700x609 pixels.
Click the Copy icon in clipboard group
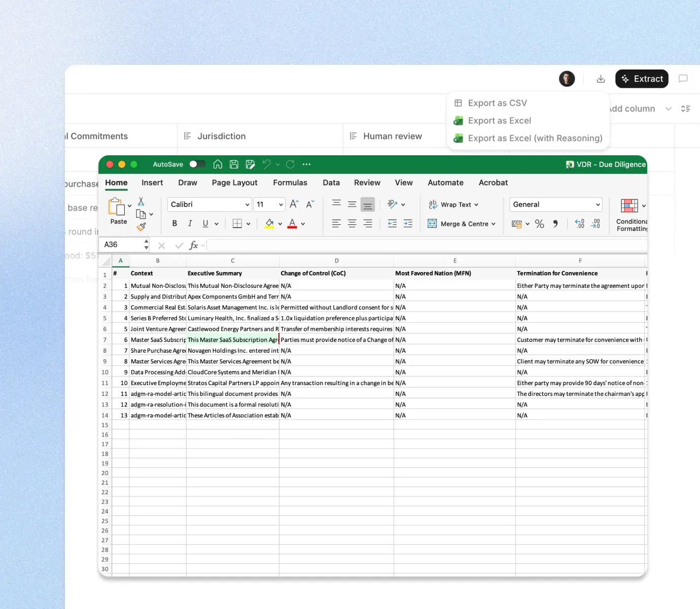(141, 214)
